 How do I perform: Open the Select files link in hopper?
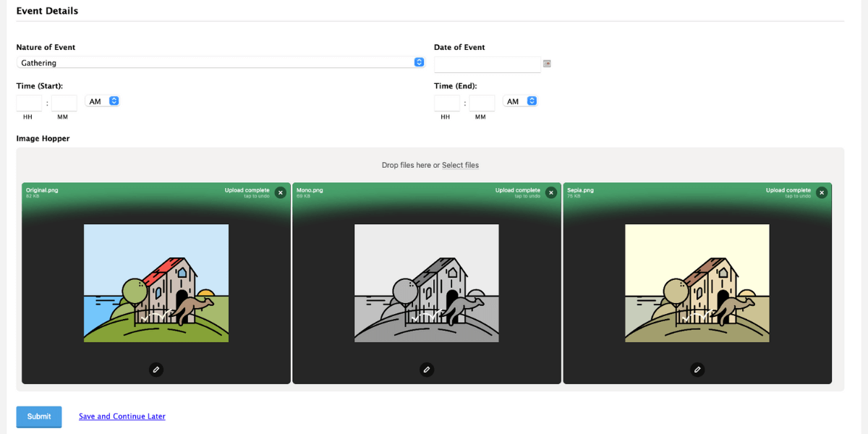coord(460,166)
